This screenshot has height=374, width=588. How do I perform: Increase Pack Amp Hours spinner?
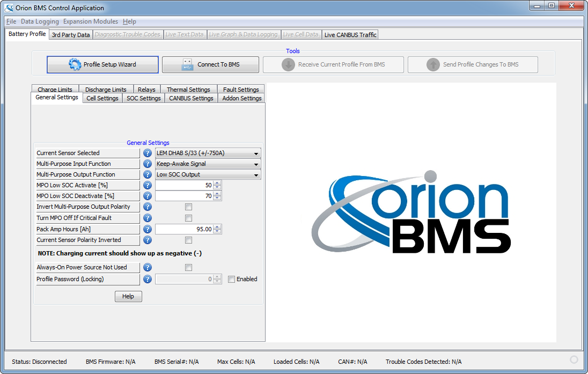click(x=217, y=228)
